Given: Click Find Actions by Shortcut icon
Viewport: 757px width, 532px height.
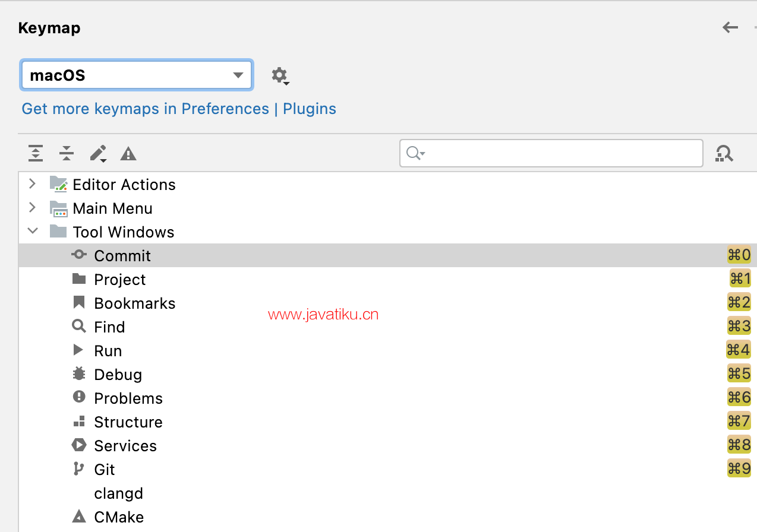Looking at the screenshot, I should pyautogui.click(x=724, y=154).
